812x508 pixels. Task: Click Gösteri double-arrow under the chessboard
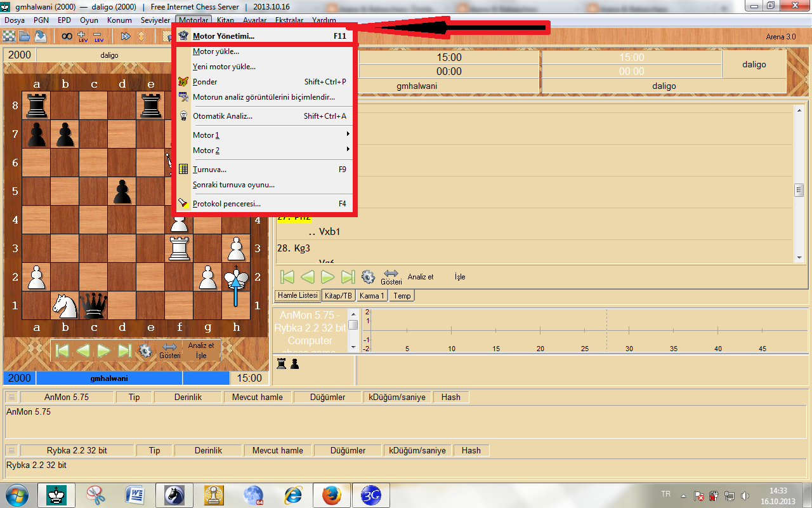[x=169, y=350]
